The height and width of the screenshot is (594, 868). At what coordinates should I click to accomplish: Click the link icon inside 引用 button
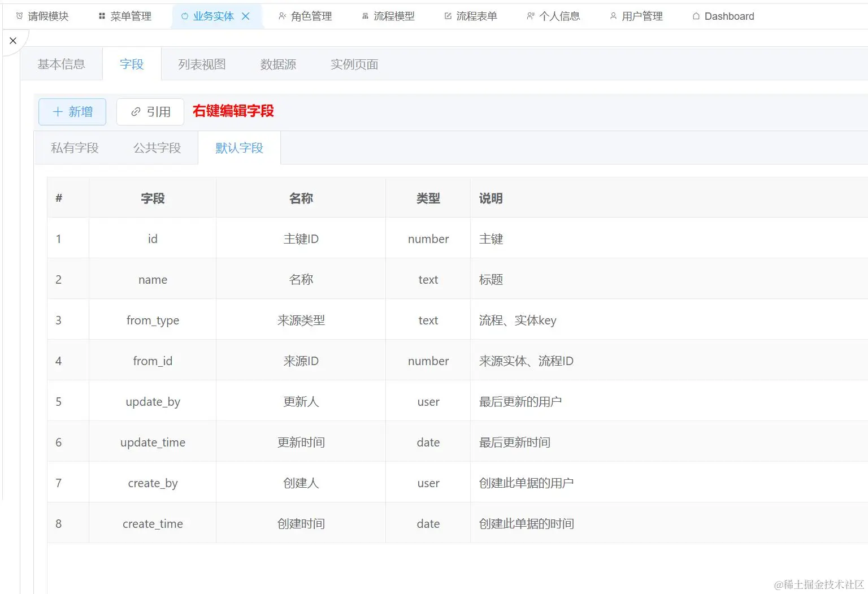[134, 111]
